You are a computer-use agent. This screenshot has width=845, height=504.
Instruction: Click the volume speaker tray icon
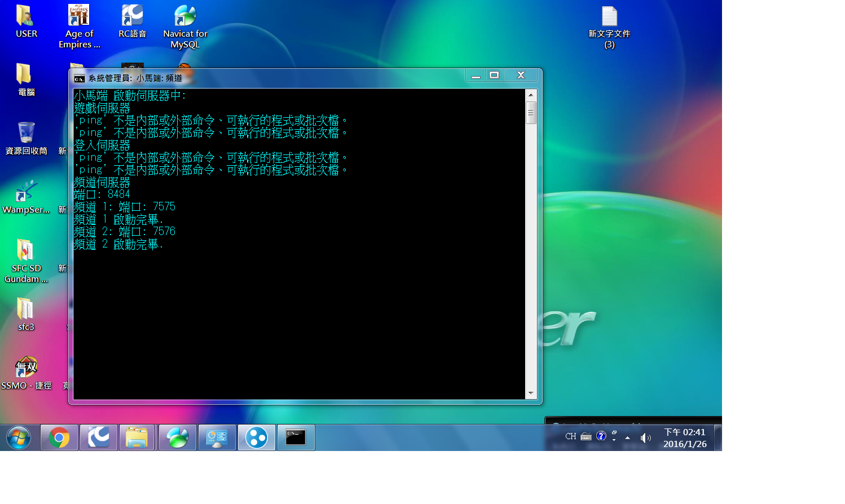[645, 437]
